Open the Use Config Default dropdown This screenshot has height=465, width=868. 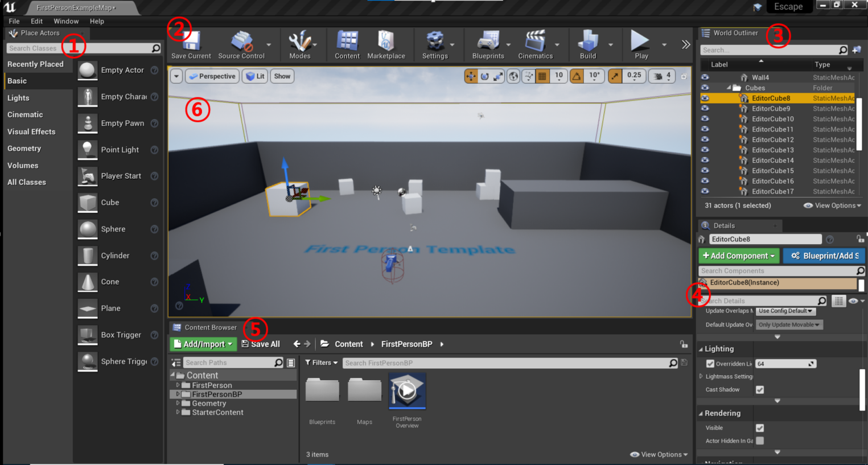click(785, 311)
